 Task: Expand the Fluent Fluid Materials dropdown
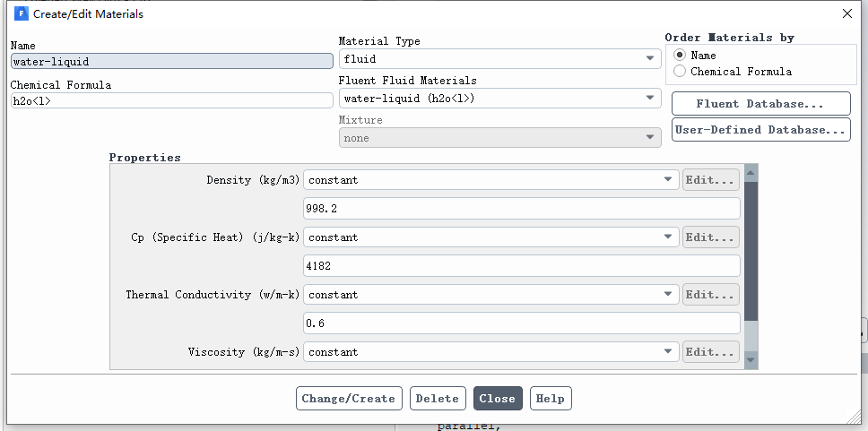pyautogui.click(x=499, y=99)
